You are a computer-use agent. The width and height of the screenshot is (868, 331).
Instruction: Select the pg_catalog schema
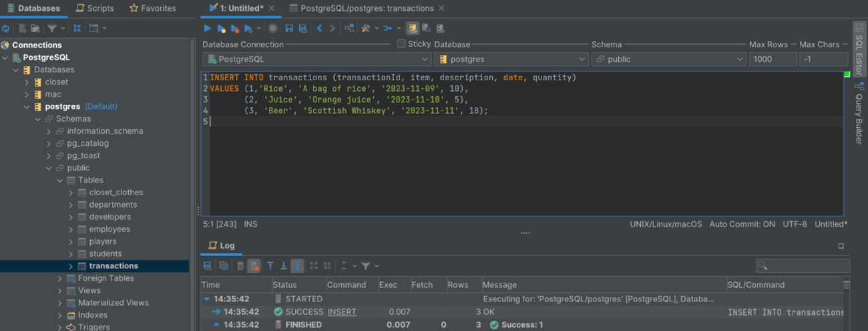[x=87, y=143]
